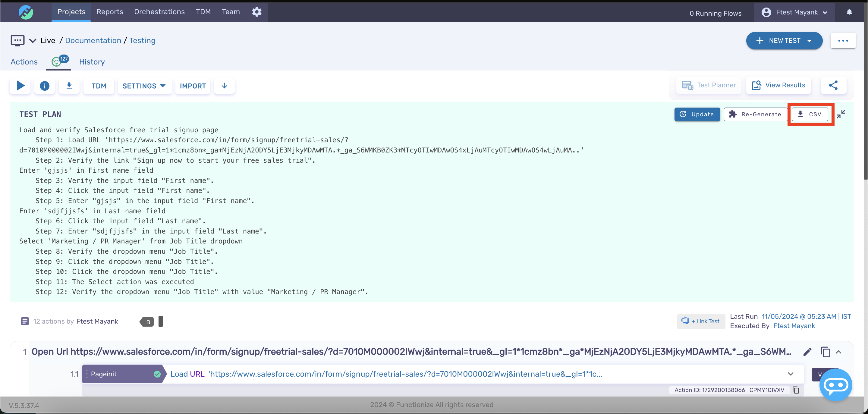Open the notifications bell
Viewport: 868px width, 414px height.
(x=849, y=12)
